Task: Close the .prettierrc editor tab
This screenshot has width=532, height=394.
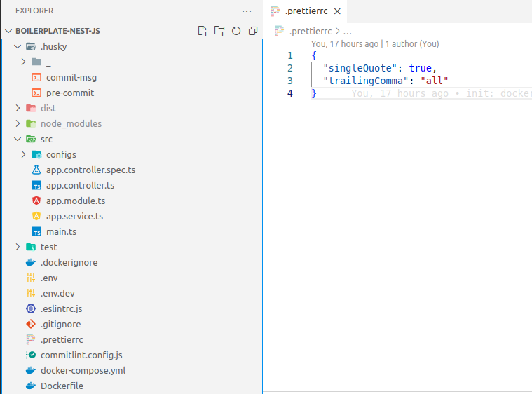Action: tap(337, 11)
